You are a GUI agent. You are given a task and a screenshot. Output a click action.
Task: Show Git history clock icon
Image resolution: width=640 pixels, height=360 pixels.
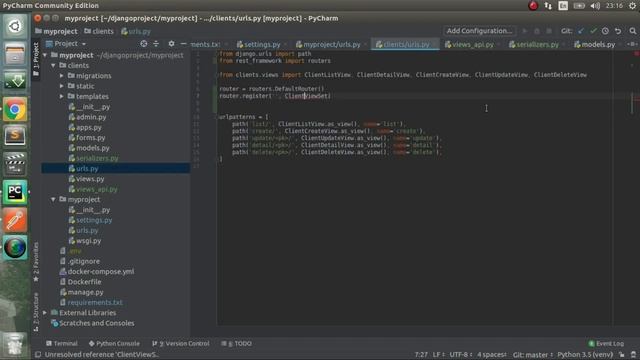(x=605, y=31)
